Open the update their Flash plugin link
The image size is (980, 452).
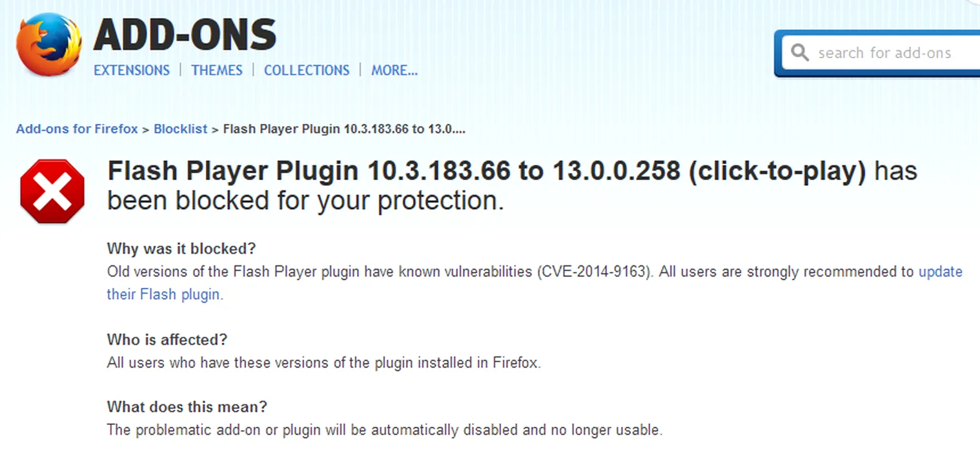940,272
